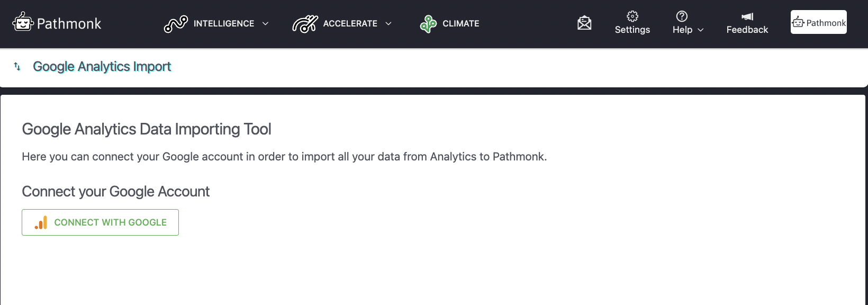Select the Climate plant icon
Screen dimensions: 868x305
(428, 23)
